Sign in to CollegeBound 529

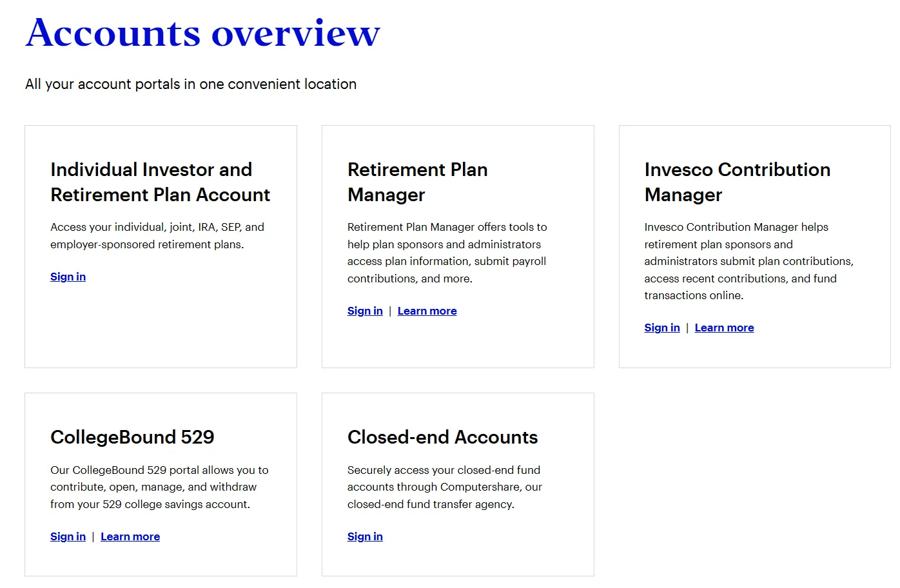[x=68, y=536]
